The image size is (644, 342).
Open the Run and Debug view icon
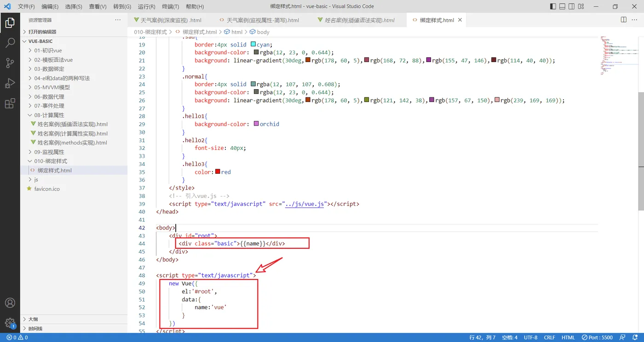10,83
